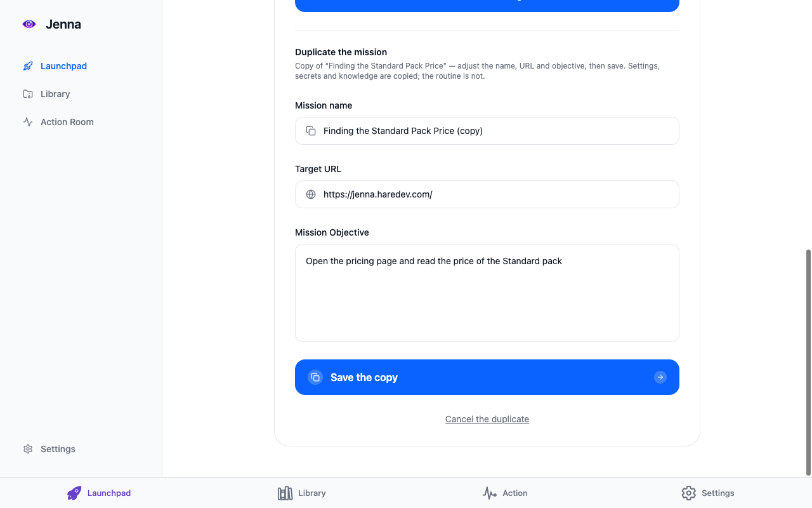The width and height of the screenshot is (812, 508).
Task: Click the Jenna eye logo icon
Action: coord(29,24)
